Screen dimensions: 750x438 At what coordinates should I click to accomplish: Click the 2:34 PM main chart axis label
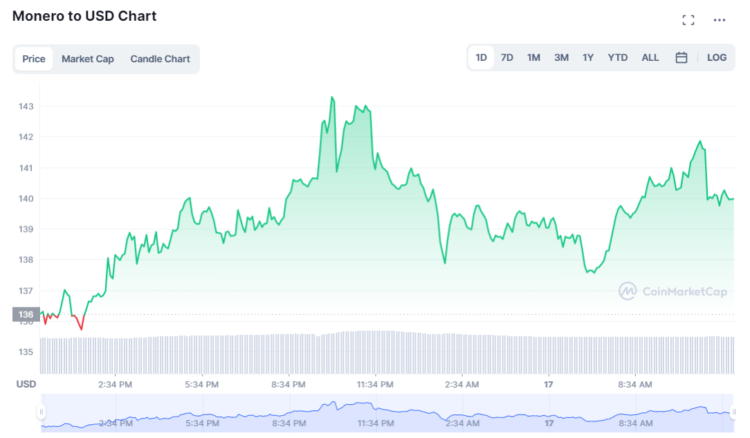click(x=115, y=384)
